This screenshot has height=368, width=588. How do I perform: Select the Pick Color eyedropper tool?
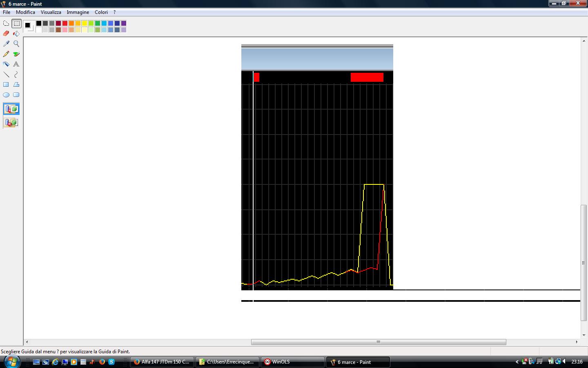coord(6,44)
